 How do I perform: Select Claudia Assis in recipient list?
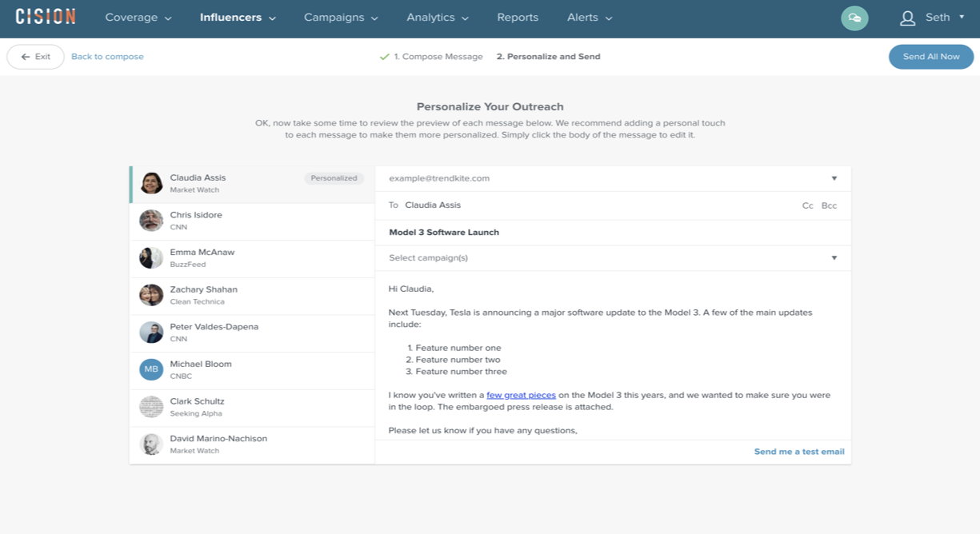[x=252, y=184]
